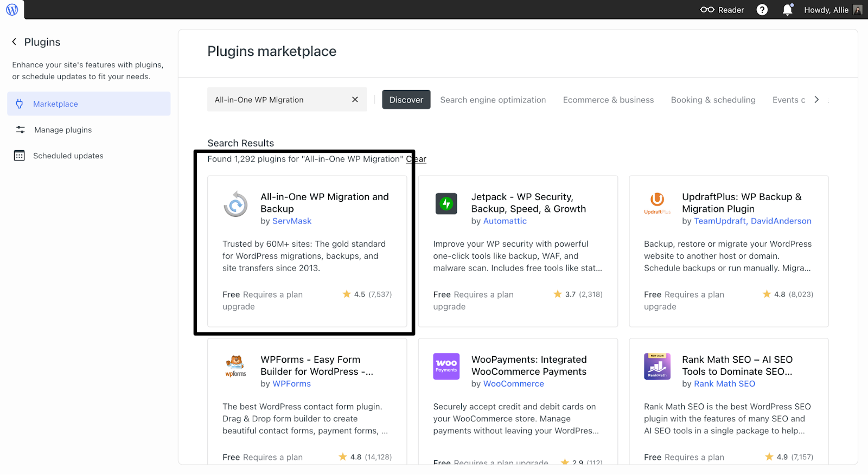Go back using the Plugins chevron
868x475 pixels.
coord(15,42)
